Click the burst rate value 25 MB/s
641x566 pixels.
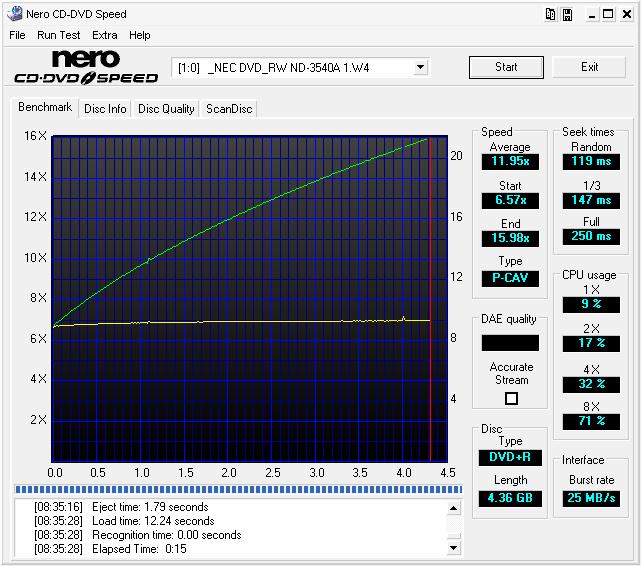pyautogui.click(x=591, y=498)
